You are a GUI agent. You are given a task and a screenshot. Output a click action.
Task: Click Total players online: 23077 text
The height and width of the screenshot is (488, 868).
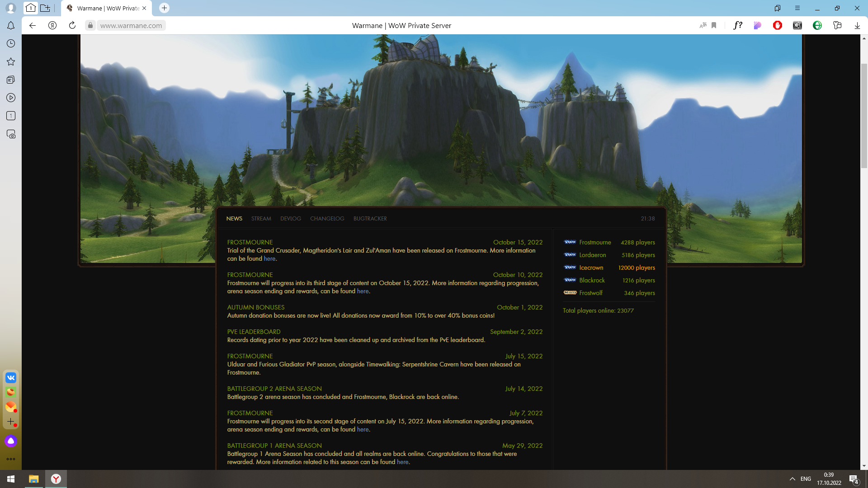(x=598, y=311)
